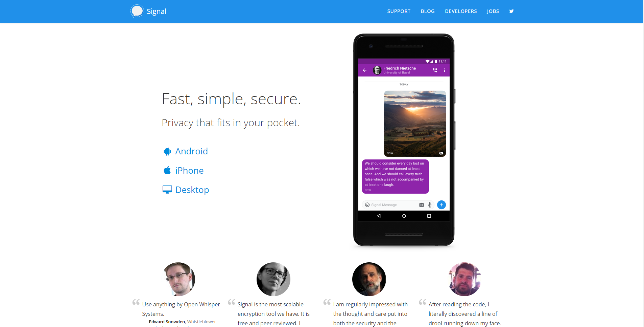Image resolution: width=644 pixels, height=327 pixels.
Task: Visit the Jobs page
Action: (x=493, y=11)
